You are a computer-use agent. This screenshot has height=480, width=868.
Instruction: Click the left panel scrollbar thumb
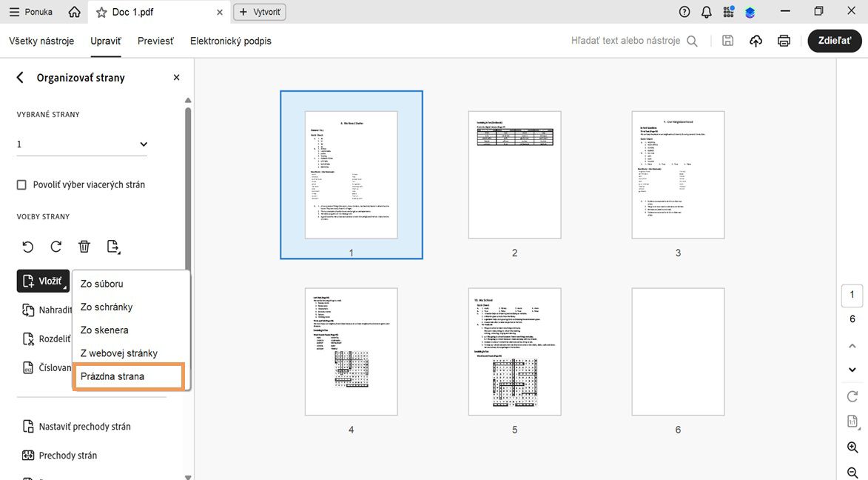coord(188,188)
